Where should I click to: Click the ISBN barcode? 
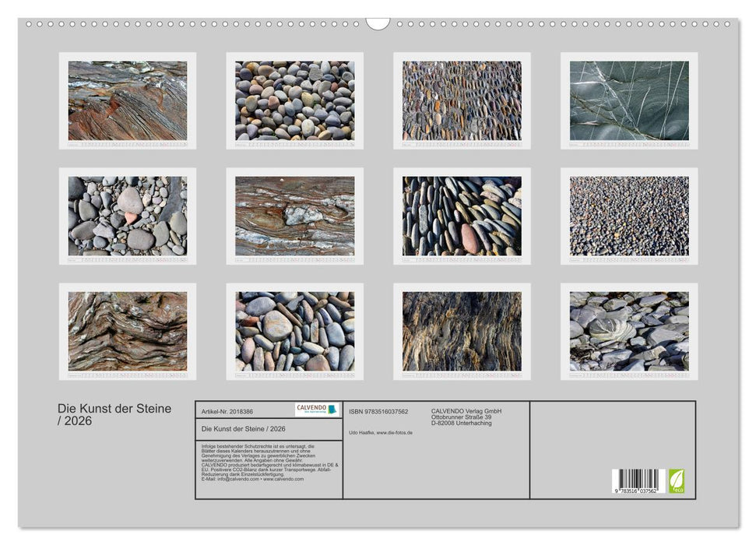coord(638,480)
